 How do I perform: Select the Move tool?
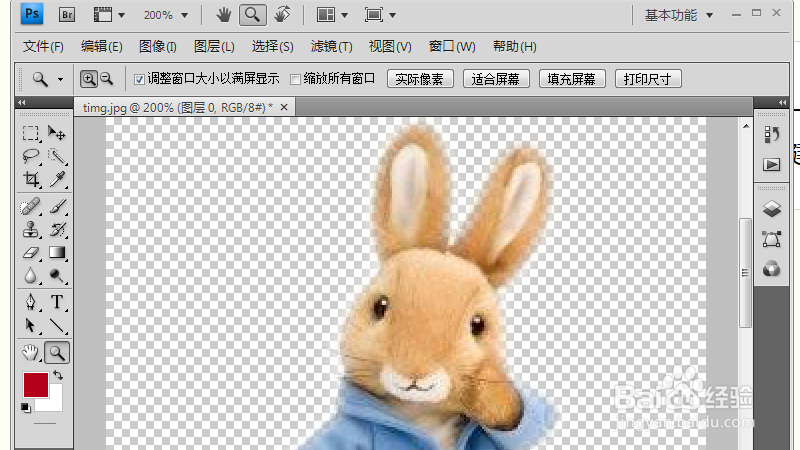[57, 133]
